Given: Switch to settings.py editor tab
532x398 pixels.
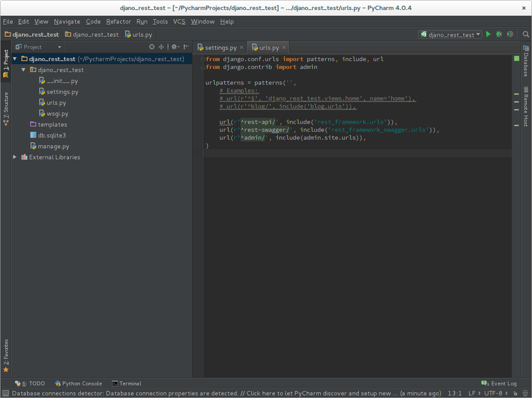Looking at the screenshot, I should [220, 47].
